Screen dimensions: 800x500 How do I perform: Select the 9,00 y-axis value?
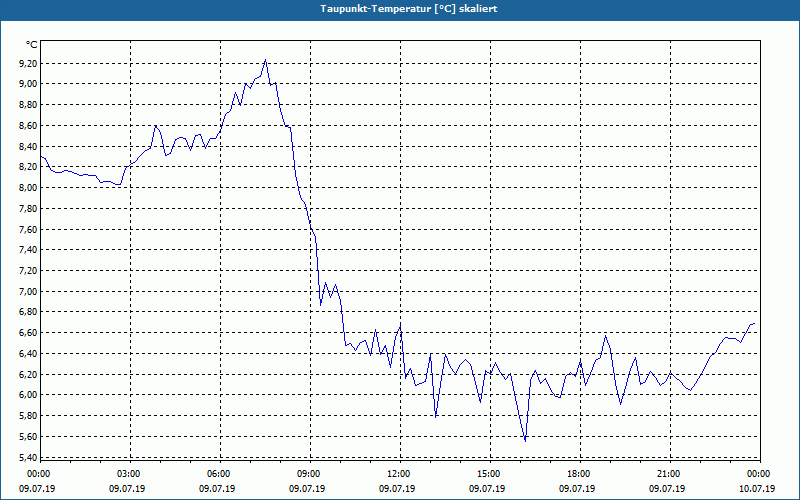[28, 84]
